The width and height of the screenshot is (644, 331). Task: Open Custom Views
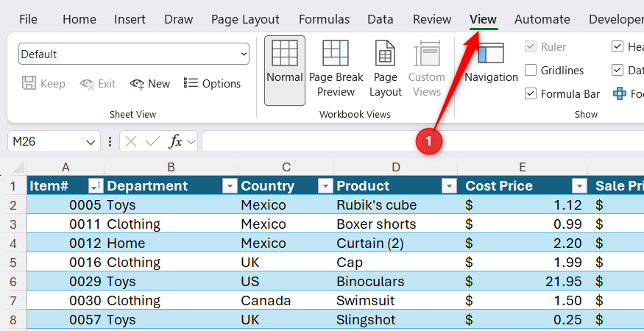tap(427, 70)
